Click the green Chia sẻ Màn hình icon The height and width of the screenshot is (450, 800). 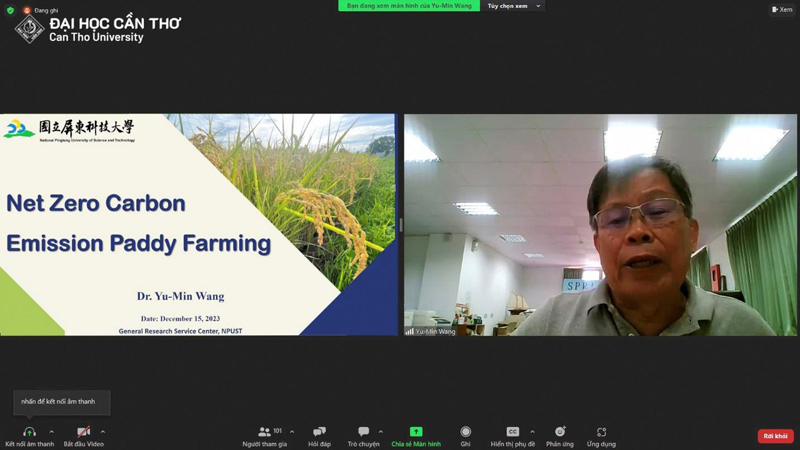[416, 432]
